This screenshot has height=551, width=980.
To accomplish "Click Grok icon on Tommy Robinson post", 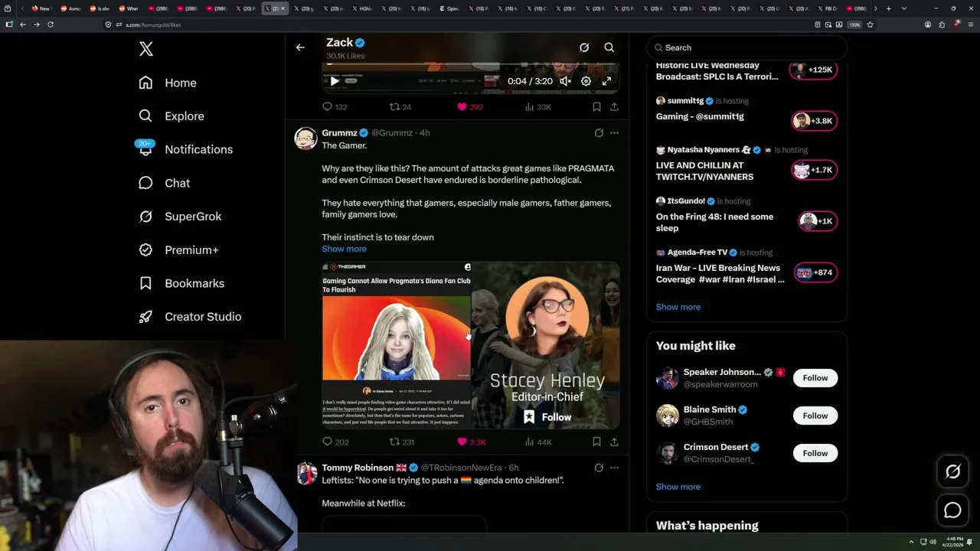I will 599,468.
